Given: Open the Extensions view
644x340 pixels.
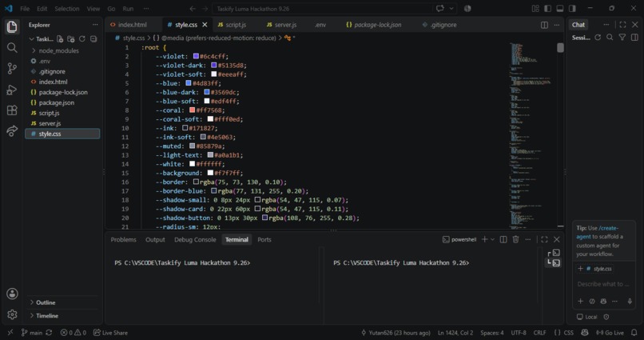Looking at the screenshot, I should pos(12,110).
